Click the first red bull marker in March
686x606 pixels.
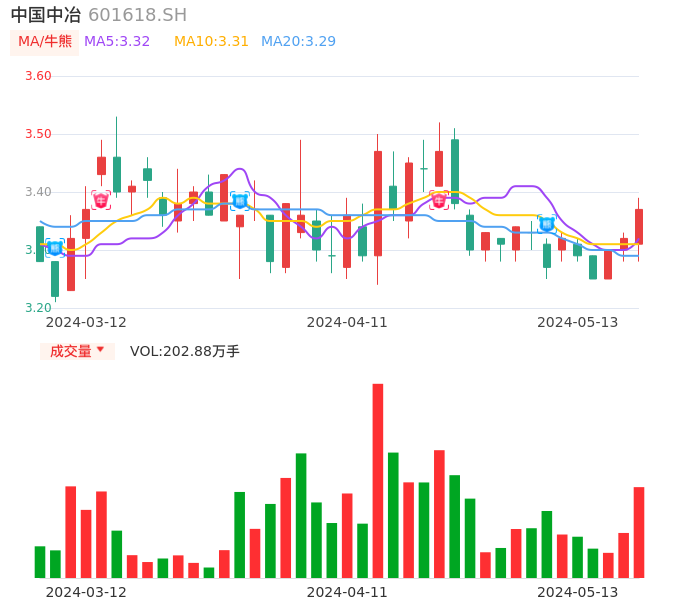[101, 200]
